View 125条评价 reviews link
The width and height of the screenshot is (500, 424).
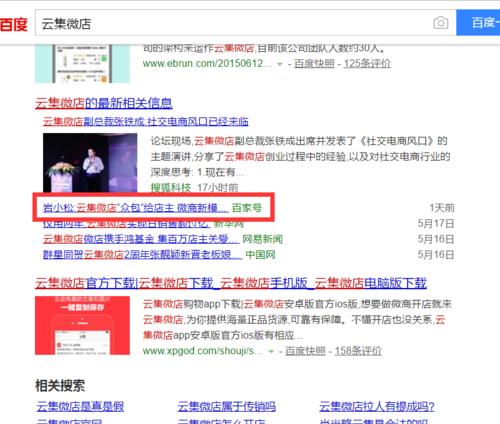coord(367,63)
